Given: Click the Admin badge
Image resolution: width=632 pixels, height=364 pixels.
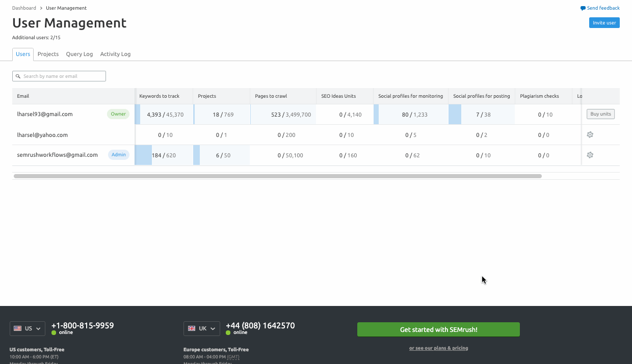Looking at the screenshot, I should pos(119,155).
